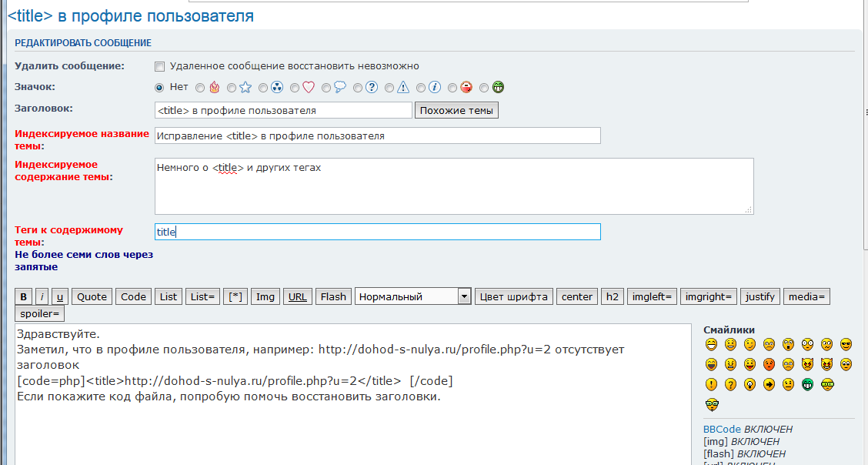Screen dimensions: 868x465
Task: Insert the surprised open-mouth smiley
Action: pos(788,344)
